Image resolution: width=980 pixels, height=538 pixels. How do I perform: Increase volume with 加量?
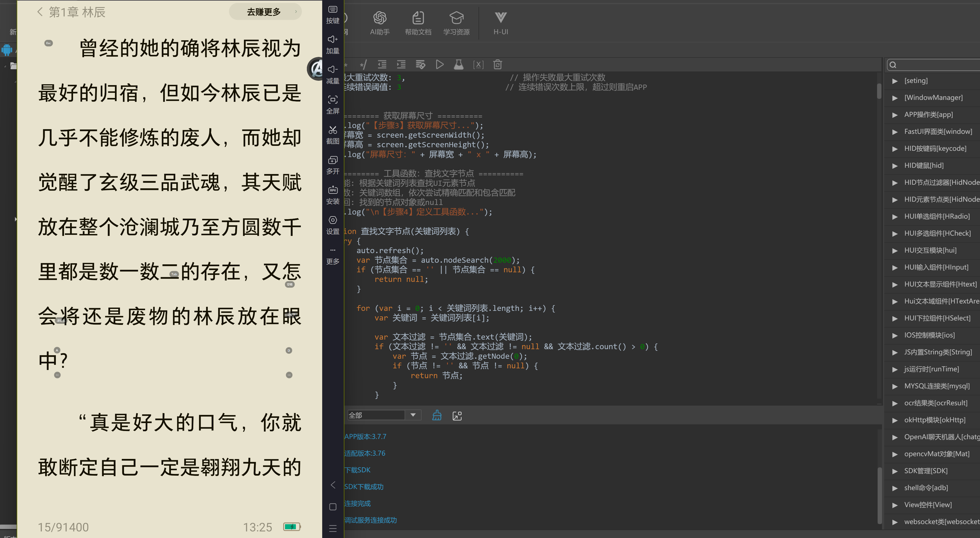pyautogui.click(x=333, y=45)
